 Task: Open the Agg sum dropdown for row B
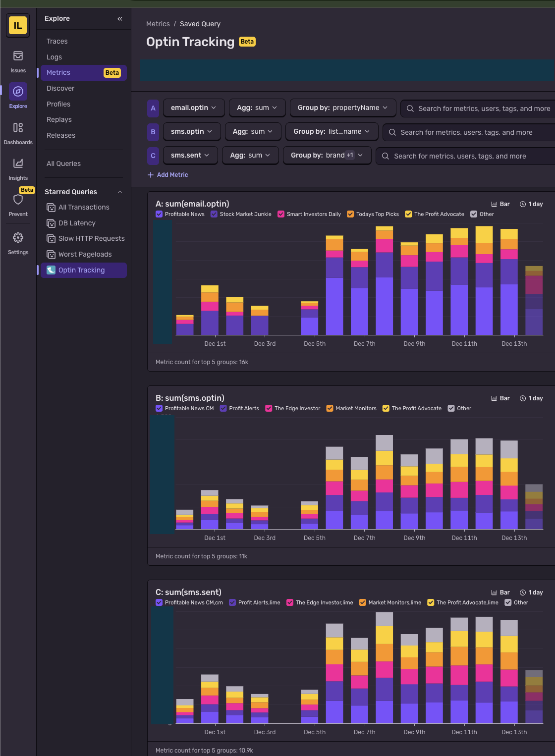click(253, 131)
